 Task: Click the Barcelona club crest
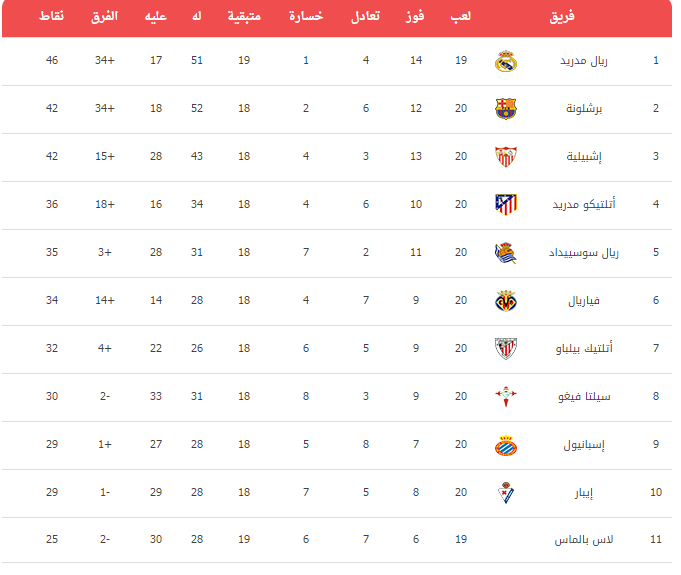[x=506, y=109]
